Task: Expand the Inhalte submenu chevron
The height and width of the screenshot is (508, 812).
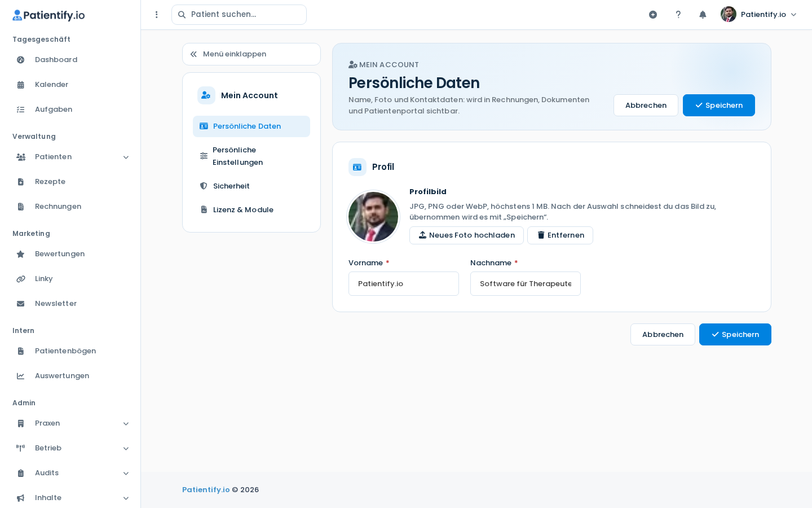Action: (x=126, y=498)
